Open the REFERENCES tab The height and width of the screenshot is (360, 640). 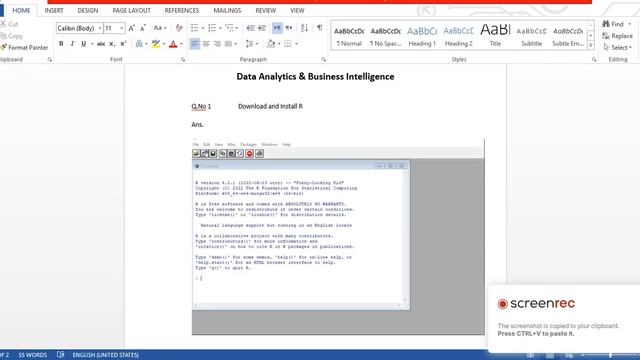pyautogui.click(x=182, y=10)
